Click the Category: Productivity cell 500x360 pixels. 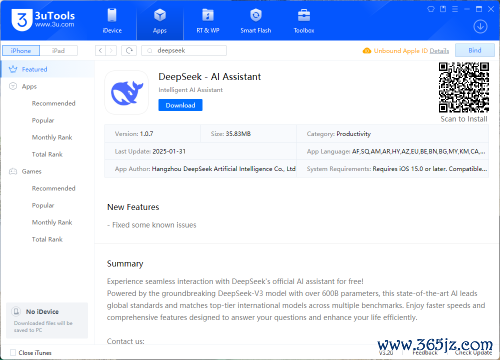coord(393,134)
